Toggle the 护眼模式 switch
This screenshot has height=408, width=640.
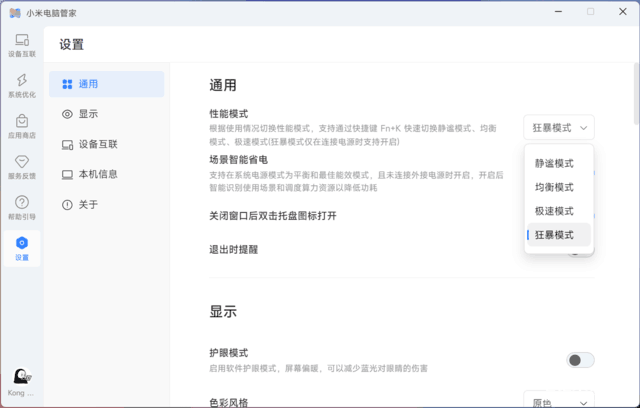coord(580,360)
